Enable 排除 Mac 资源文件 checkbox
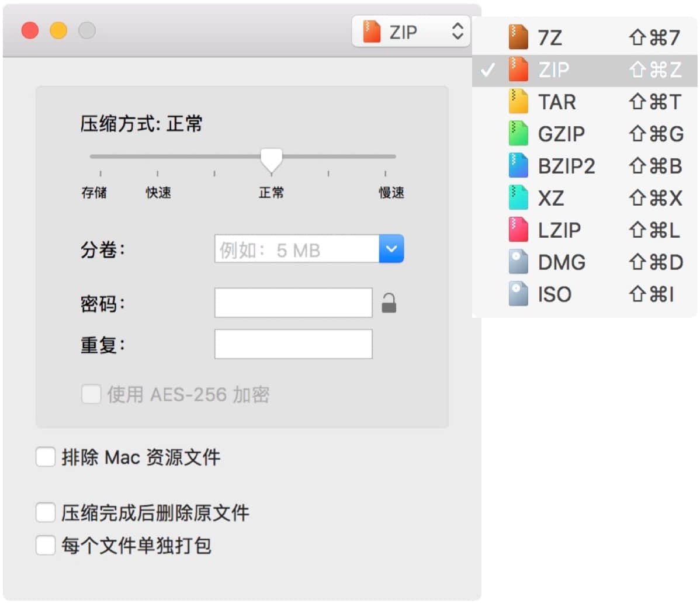 (x=46, y=457)
